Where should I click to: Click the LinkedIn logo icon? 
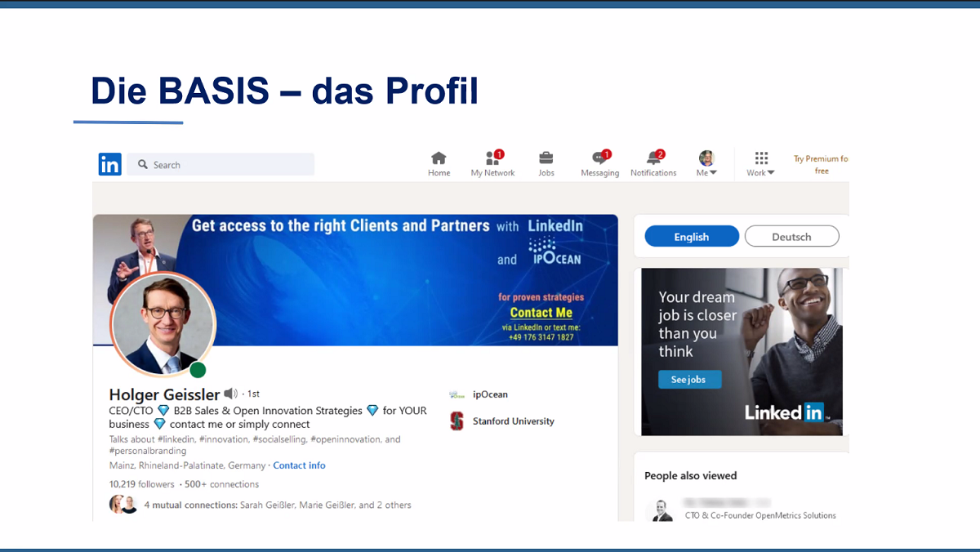110,164
